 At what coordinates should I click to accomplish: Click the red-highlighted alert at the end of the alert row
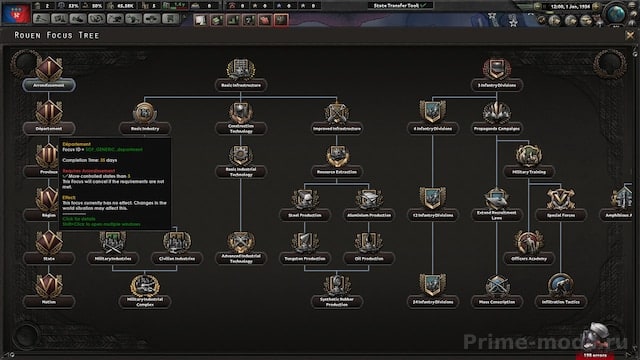coord(281,20)
